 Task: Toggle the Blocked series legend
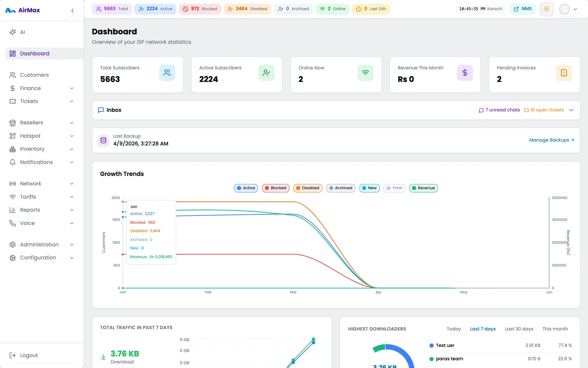276,188
